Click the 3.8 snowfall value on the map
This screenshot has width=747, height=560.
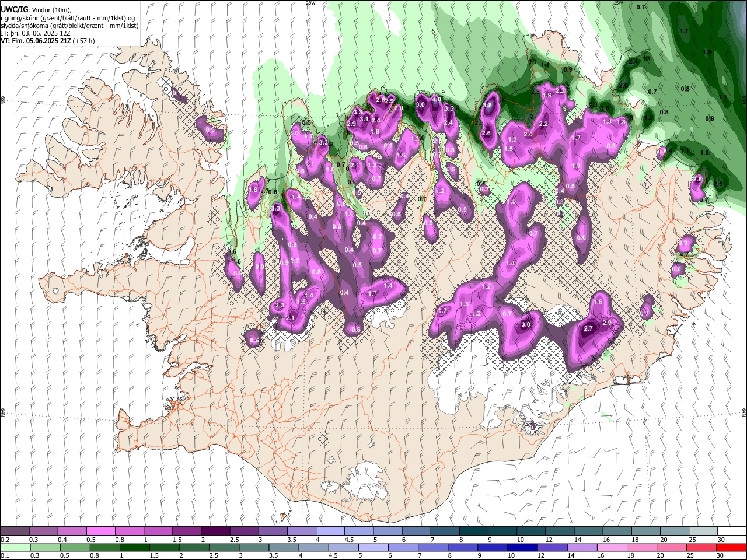click(x=488, y=105)
